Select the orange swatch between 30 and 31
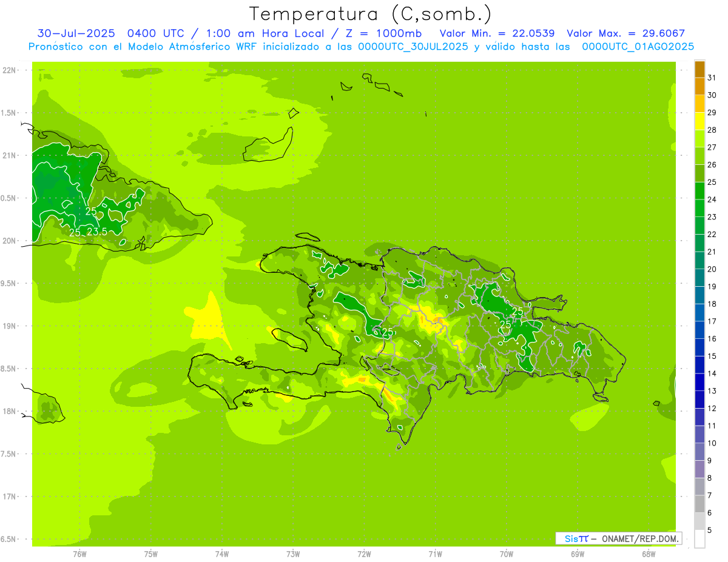This screenshot has width=728, height=562. (x=699, y=86)
